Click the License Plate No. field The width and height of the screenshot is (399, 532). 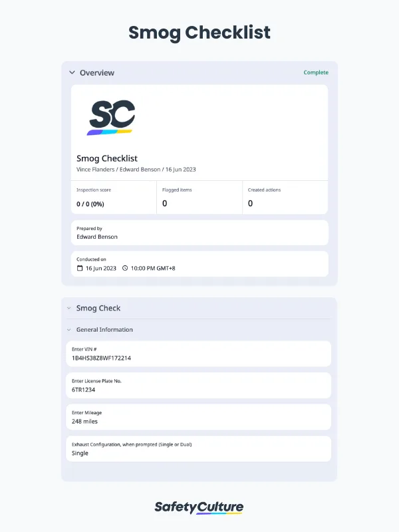[x=199, y=385]
